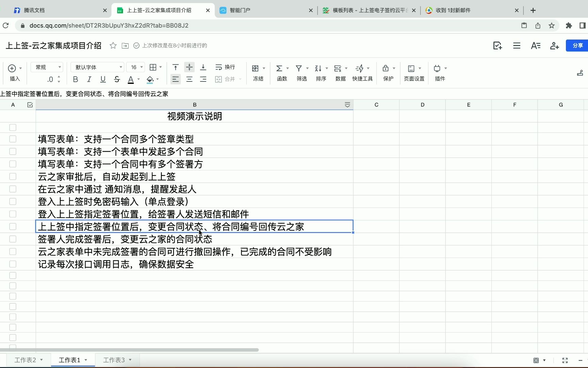Image resolution: width=588 pixels, height=368 pixels.
Task: Click Wrap text (换行) button
Action: (225, 67)
